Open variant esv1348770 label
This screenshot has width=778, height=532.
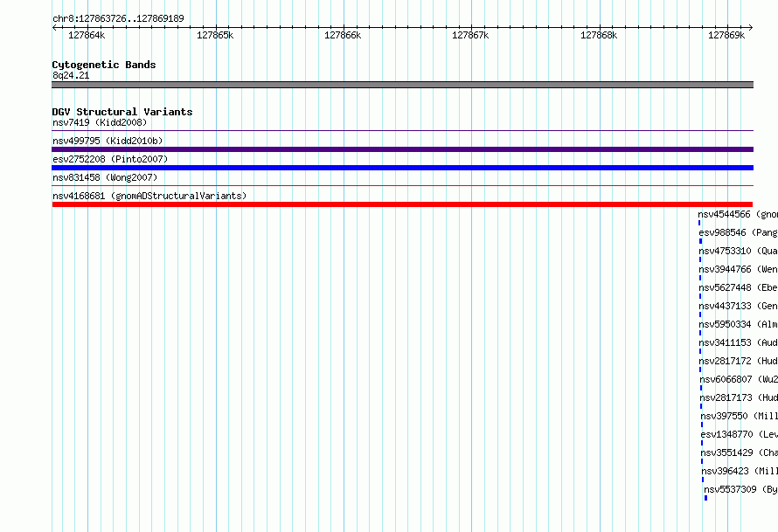[740, 434]
